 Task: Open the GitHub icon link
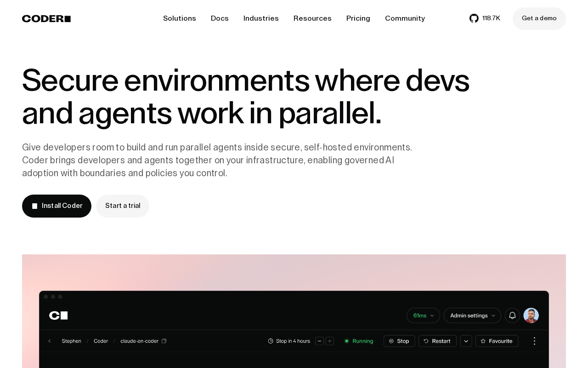pos(474,18)
